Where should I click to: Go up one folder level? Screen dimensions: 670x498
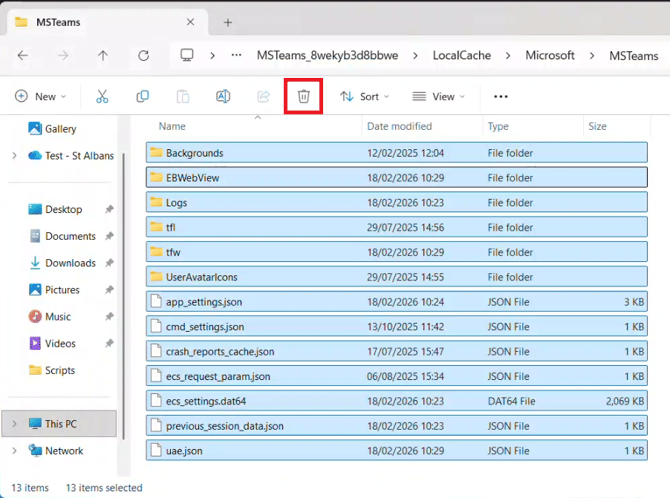click(x=103, y=56)
